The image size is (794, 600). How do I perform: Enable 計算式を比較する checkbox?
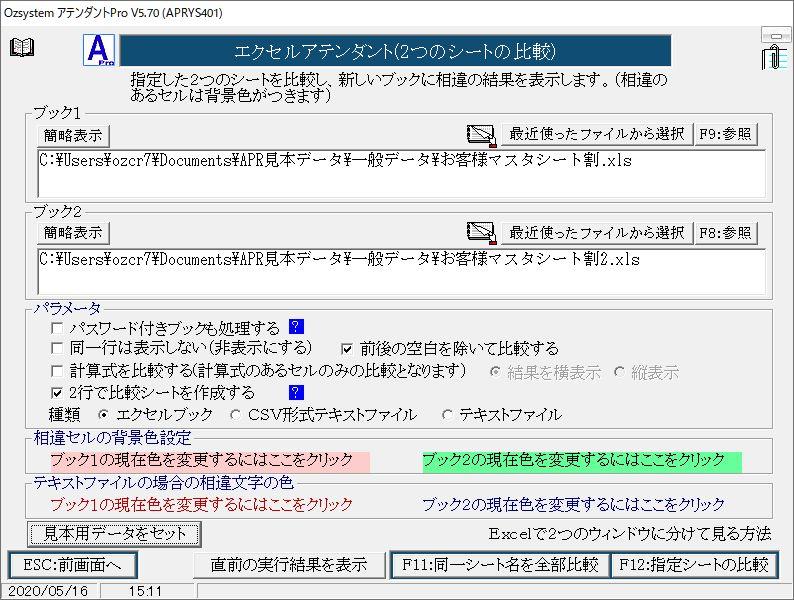(x=57, y=371)
